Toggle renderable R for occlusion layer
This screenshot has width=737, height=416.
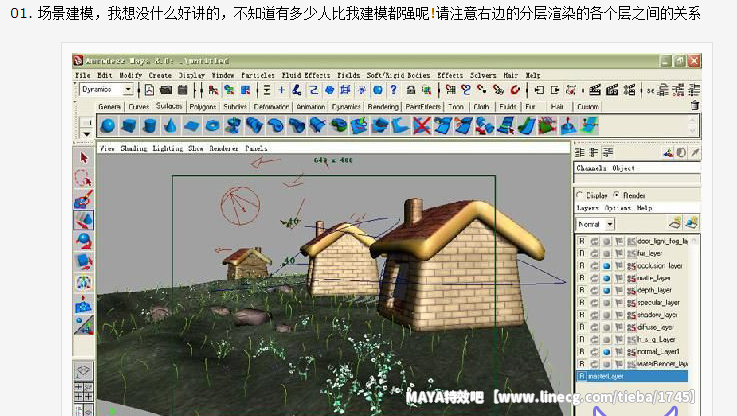pos(582,266)
